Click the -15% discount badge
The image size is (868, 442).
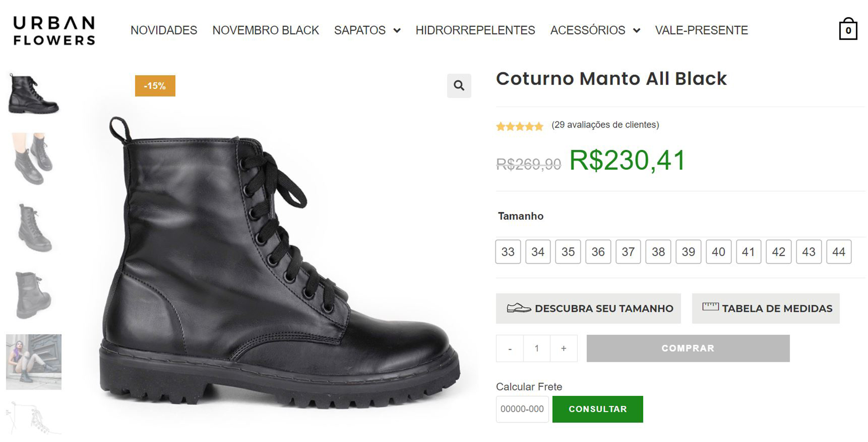[x=155, y=86]
